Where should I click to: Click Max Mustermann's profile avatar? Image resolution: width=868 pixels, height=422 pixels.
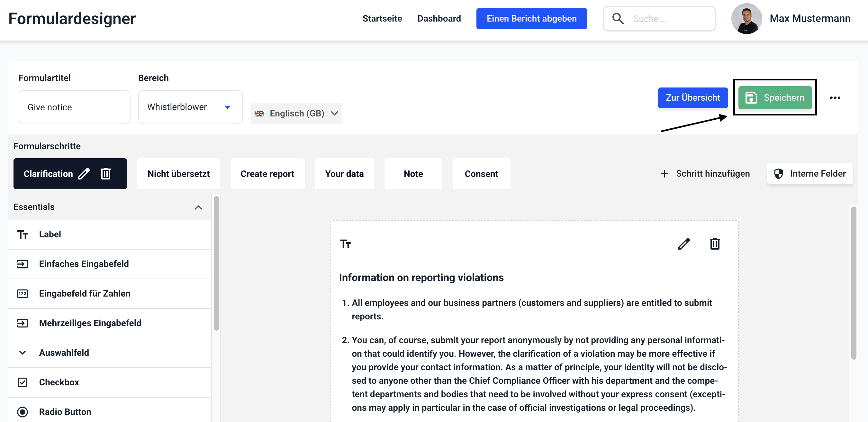click(746, 19)
